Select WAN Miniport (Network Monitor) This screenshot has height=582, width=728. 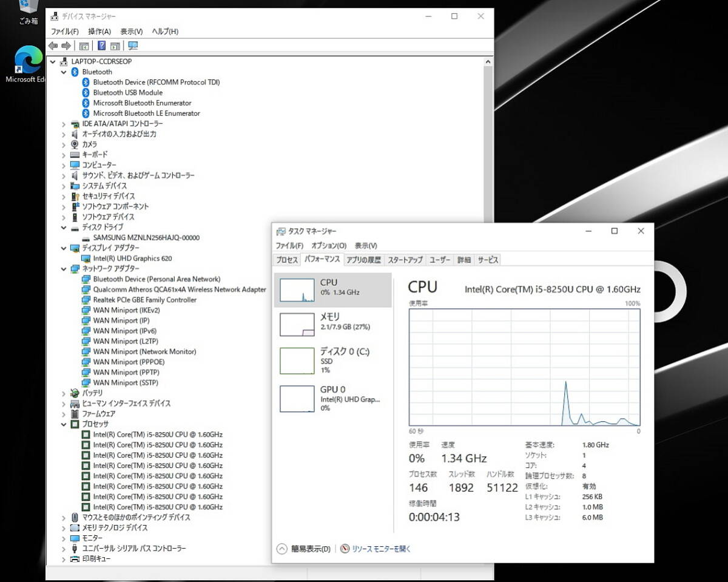coord(144,352)
